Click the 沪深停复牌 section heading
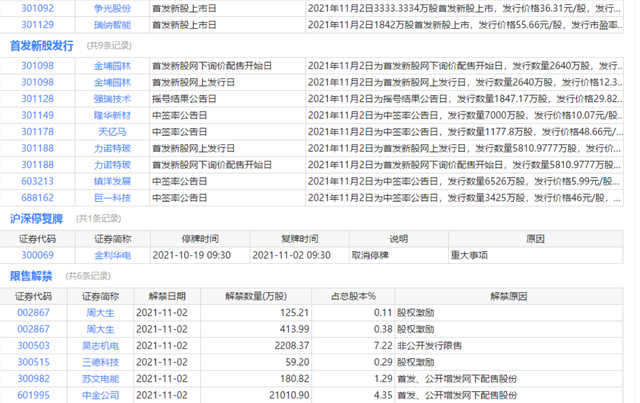 tap(36, 219)
